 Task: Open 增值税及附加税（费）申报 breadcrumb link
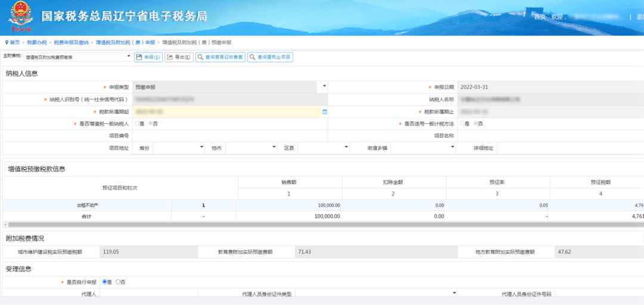(125, 43)
